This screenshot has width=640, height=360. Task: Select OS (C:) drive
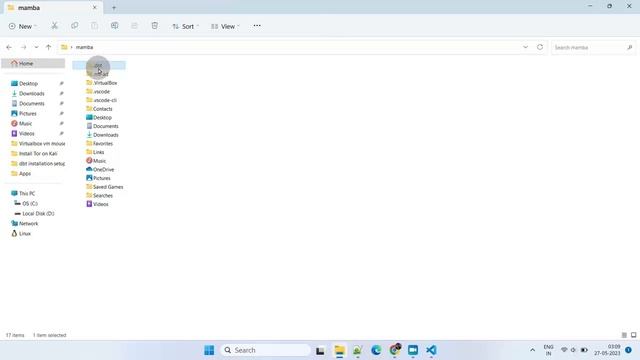click(30, 203)
